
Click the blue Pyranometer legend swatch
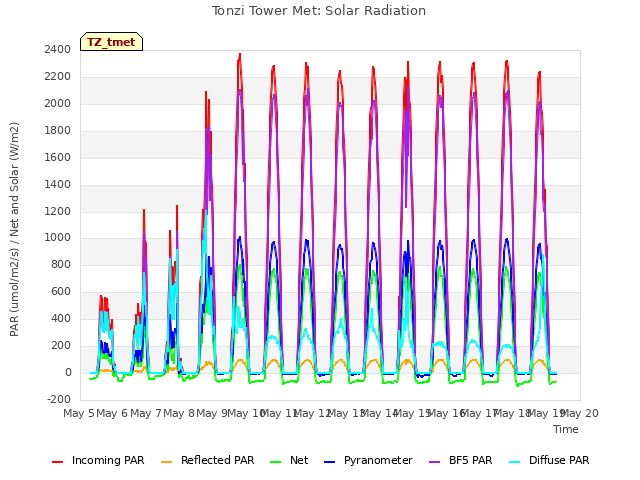pos(329,462)
